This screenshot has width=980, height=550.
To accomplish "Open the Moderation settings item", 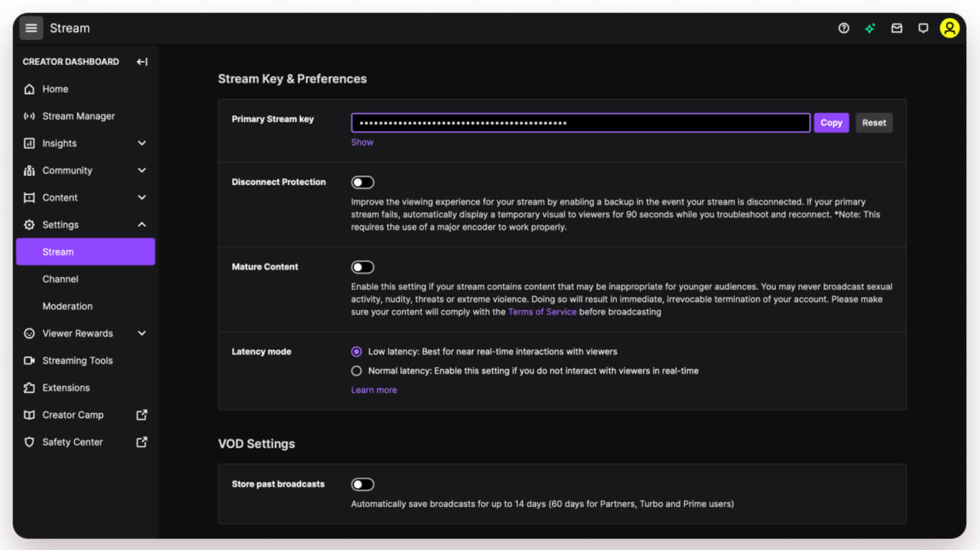I will pyautogui.click(x=85, y=306).
